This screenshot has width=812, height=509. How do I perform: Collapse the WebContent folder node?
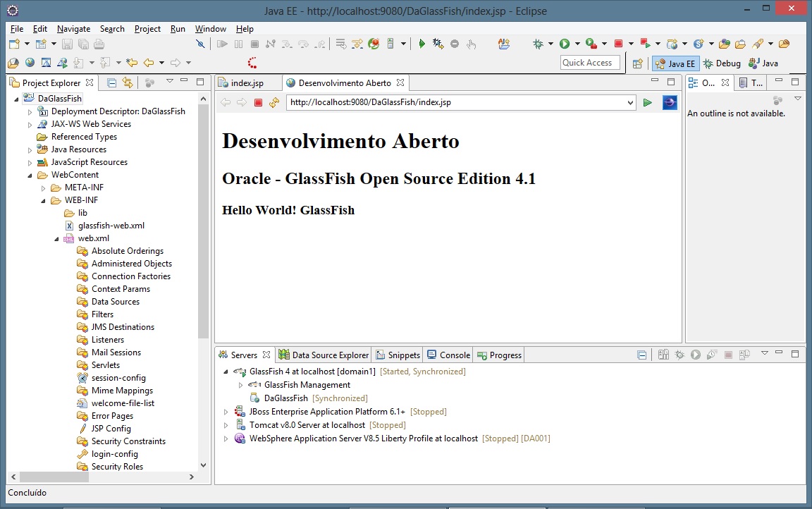tap(30, 175)
